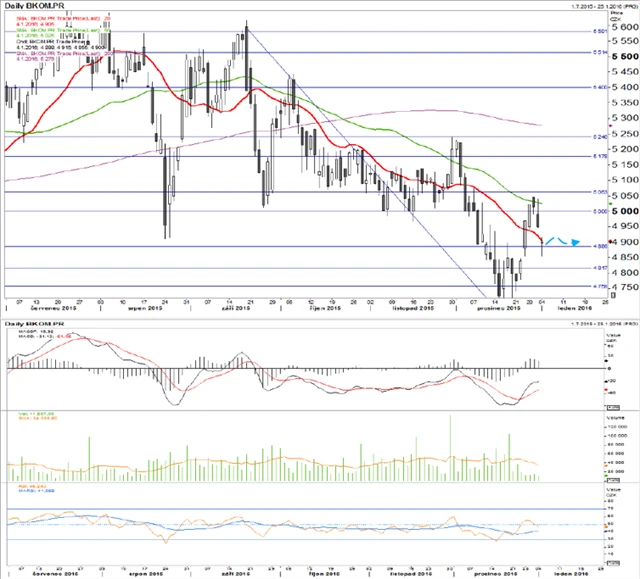Click the green SMA 50 legend entry
This screenshot has height=579, width=640.
click(63, 33)
